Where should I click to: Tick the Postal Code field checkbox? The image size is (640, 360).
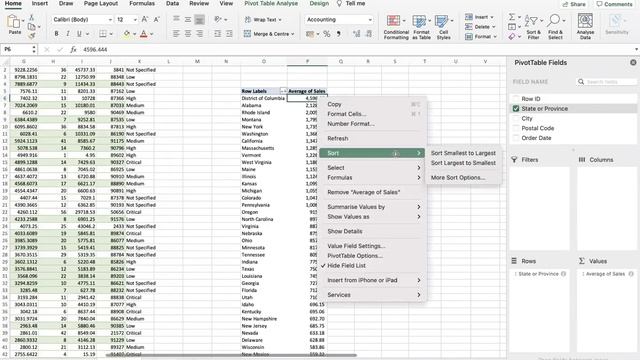click(516, 128)
